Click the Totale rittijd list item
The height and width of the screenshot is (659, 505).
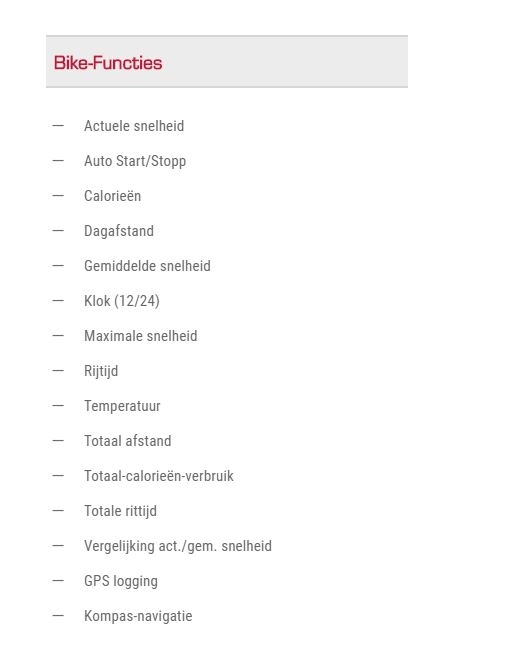click(121, 511)
